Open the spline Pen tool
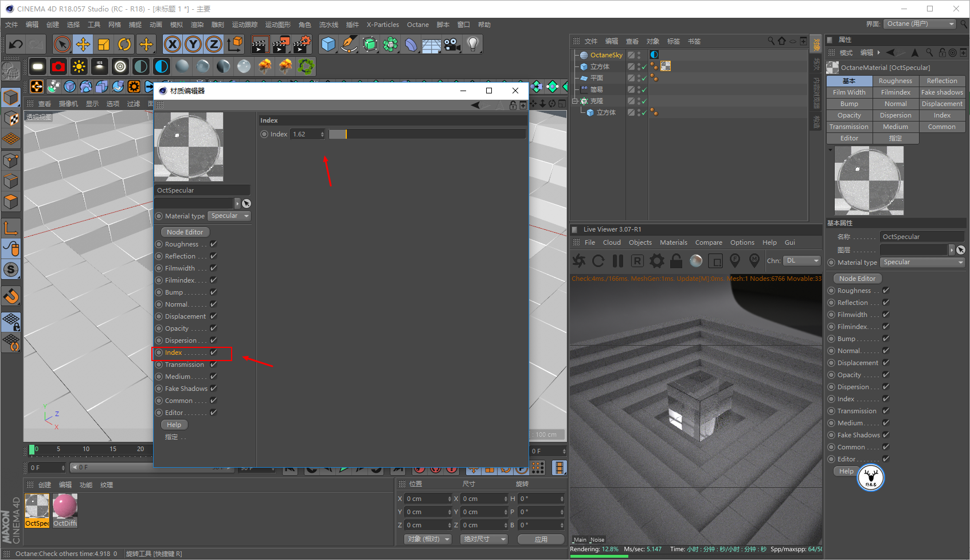 (x=349, y=44)
